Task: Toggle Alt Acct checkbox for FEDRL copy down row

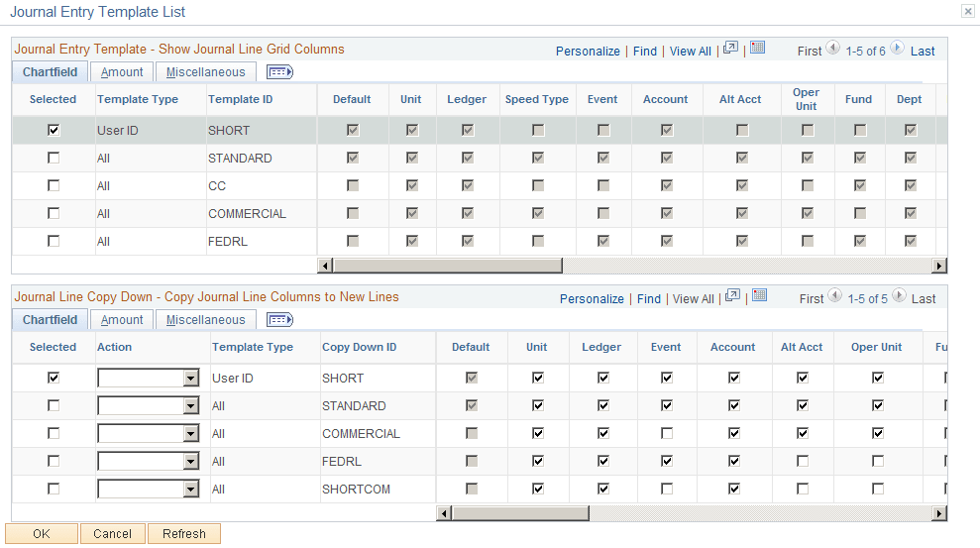Action: pos(803,461)
